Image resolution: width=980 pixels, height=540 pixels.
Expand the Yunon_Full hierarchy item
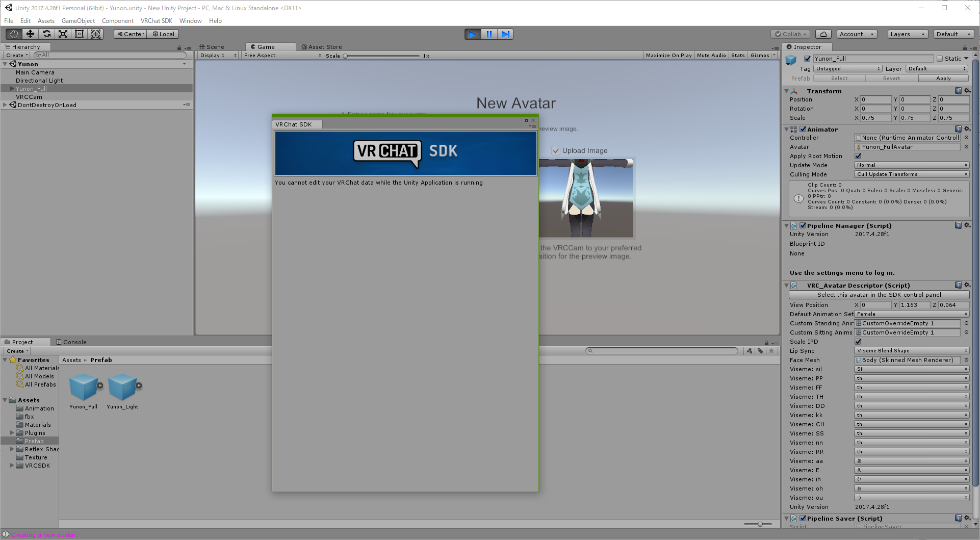[12, 89]
